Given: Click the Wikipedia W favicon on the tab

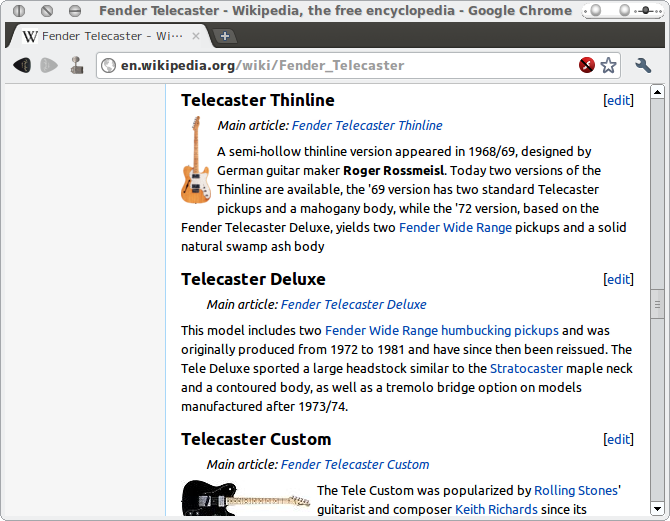Looking at the screenshot, I should click(x=30, y=36).
